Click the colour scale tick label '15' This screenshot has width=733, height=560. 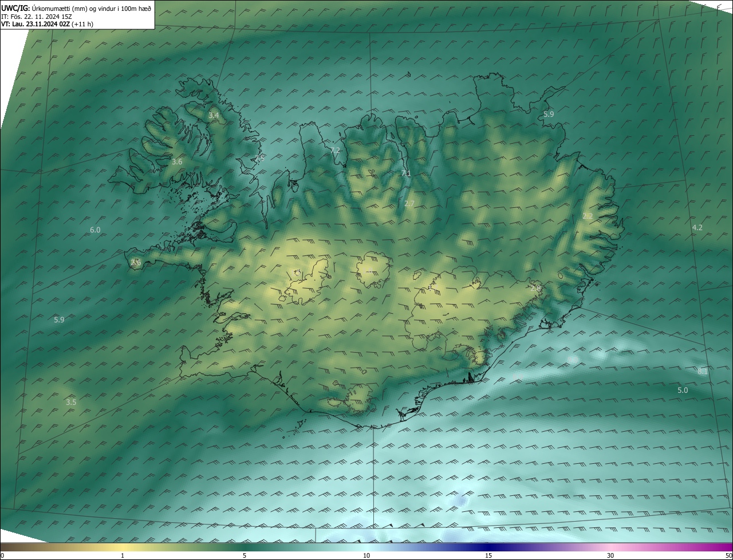click(x=488, y=555)
